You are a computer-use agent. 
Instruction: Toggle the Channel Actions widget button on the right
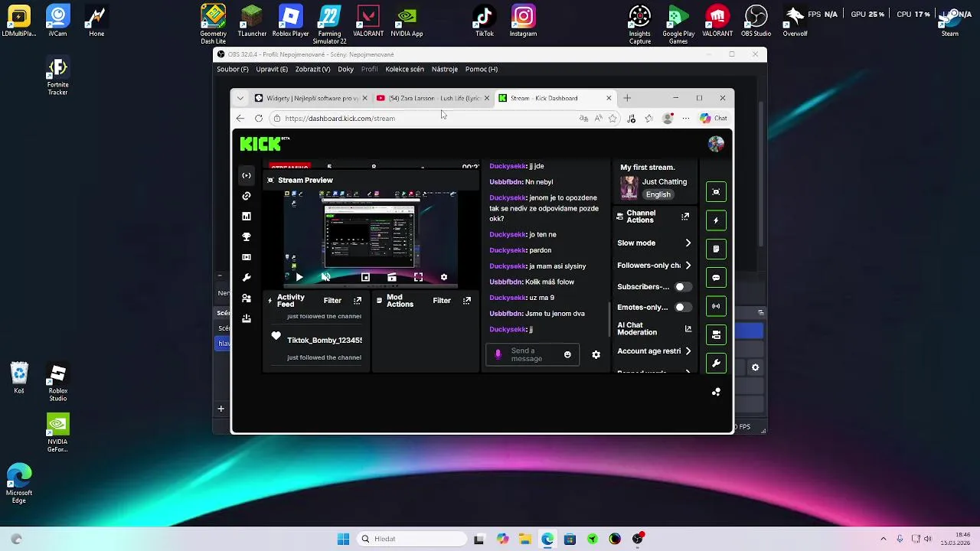tap(716, 334)
